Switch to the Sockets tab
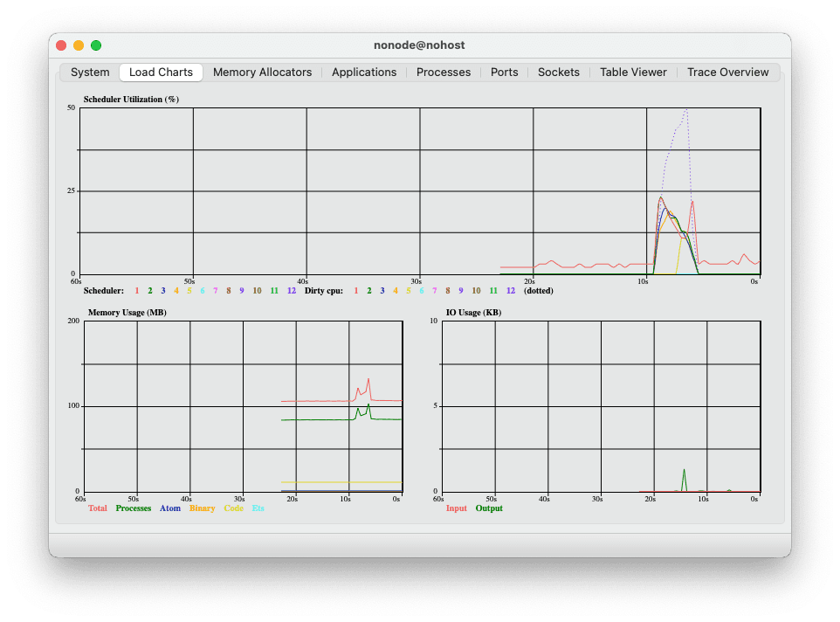The image size is (840, 622). coord(558,73)
